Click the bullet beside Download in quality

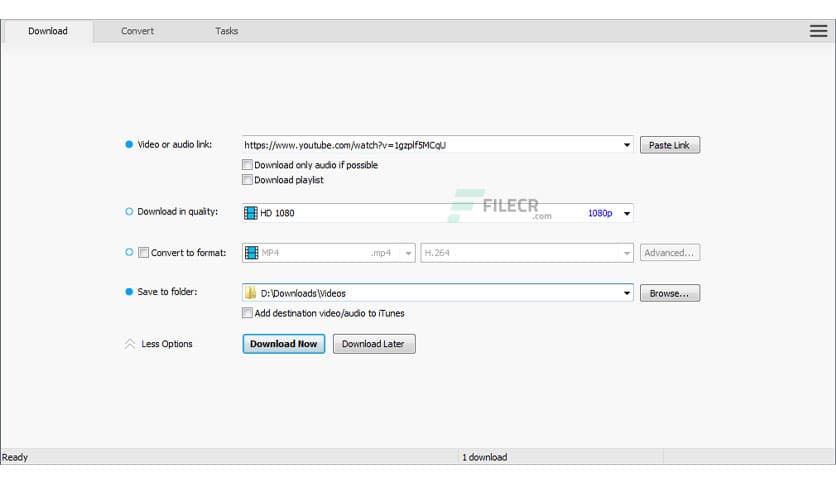point(128,212)
